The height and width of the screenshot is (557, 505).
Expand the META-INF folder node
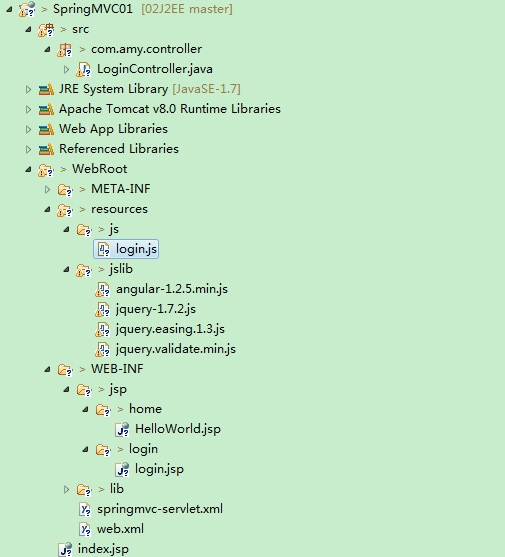click(x=47, y=190)
